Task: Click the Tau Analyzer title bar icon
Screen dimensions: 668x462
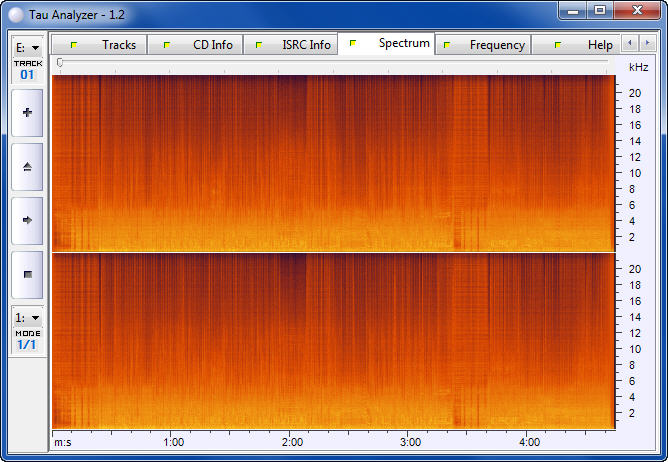Action: point(17,11)
